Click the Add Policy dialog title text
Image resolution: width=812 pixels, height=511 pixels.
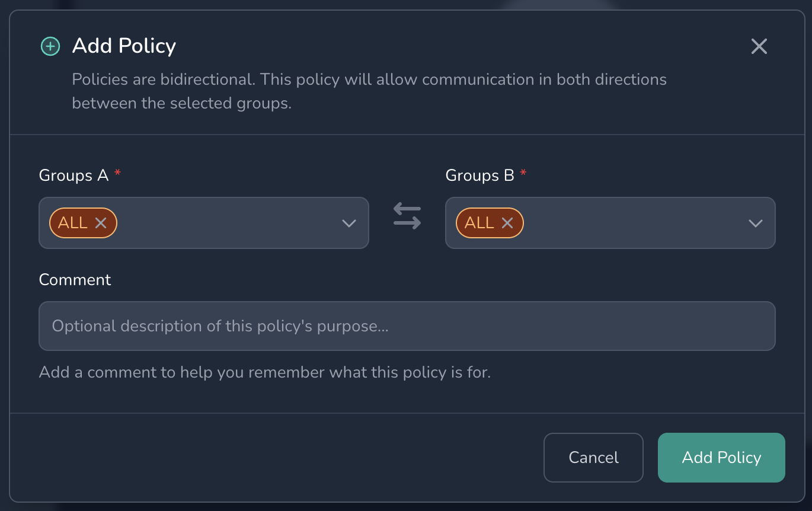[x=124, y=46]
